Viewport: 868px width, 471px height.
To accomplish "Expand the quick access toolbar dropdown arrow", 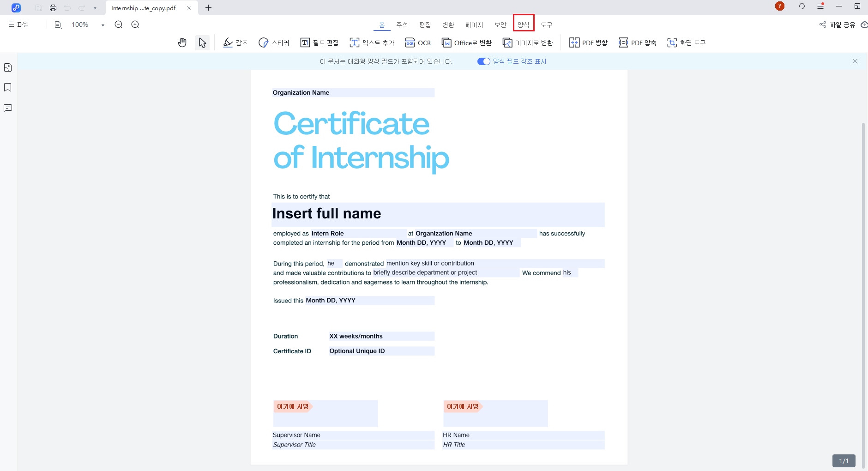I will [x=95, y=8].
